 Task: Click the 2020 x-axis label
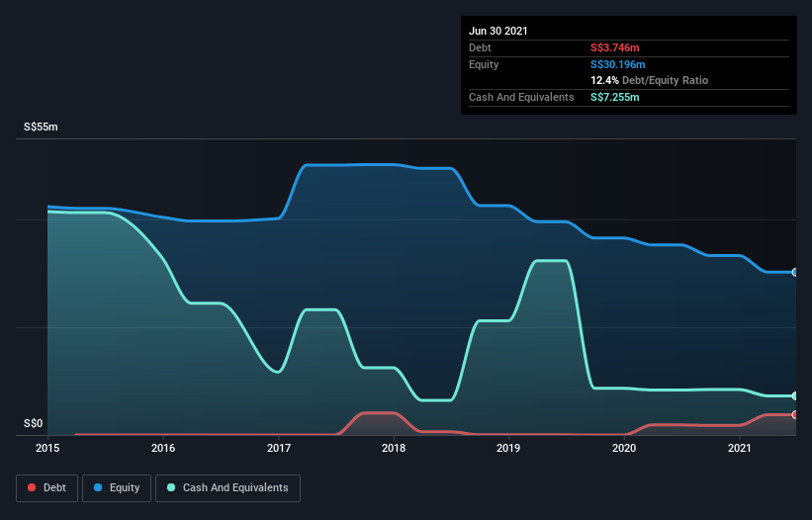pyautogui.click(x=624, y=448)
